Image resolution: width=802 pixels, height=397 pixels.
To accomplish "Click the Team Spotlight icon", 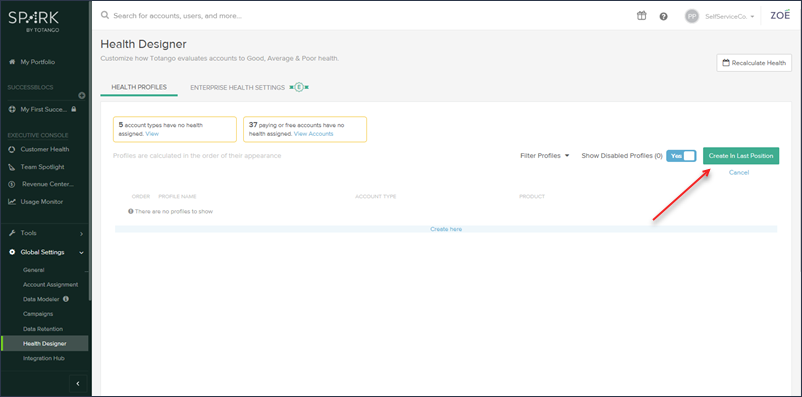I will [12, 167].
